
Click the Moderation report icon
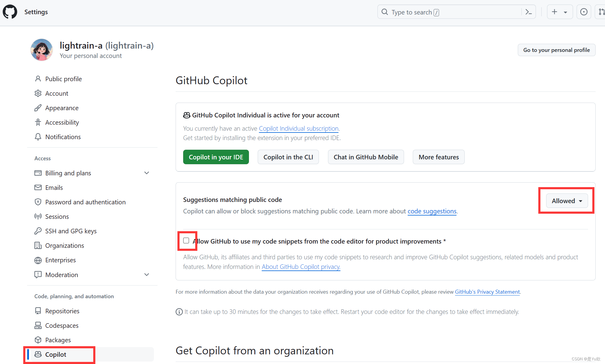coord(38,275)
